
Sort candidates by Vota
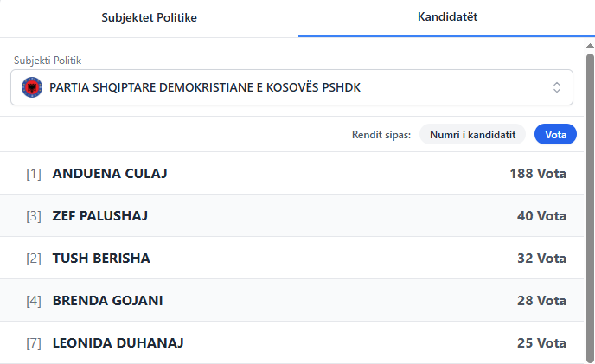[x=555, y=134]
